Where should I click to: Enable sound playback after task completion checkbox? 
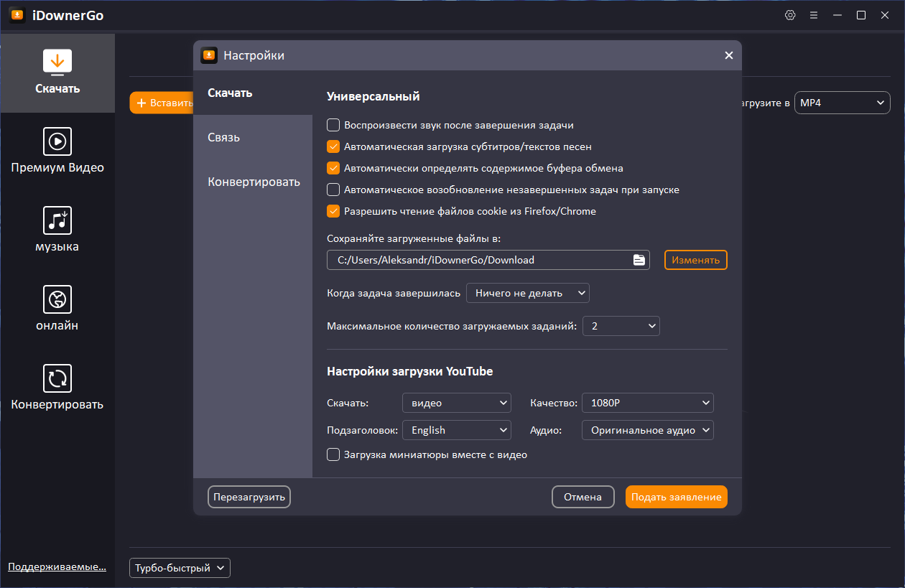click(333, 125)
